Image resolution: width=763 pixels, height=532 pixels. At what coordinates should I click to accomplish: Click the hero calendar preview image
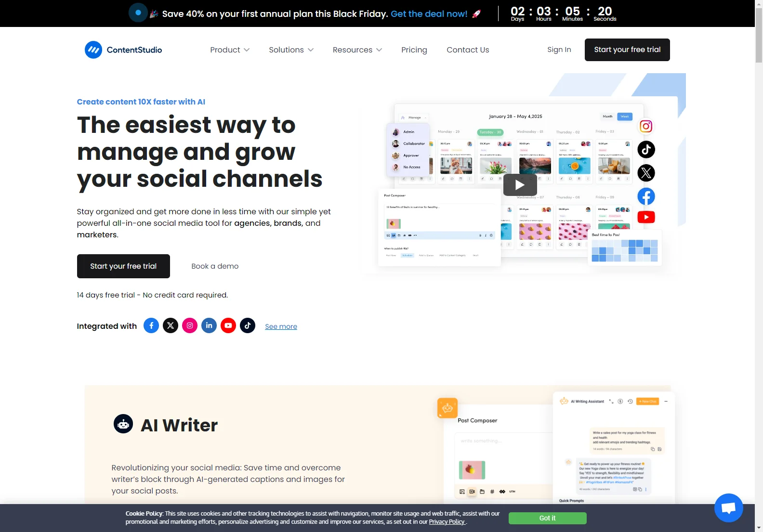click(520, 185)
